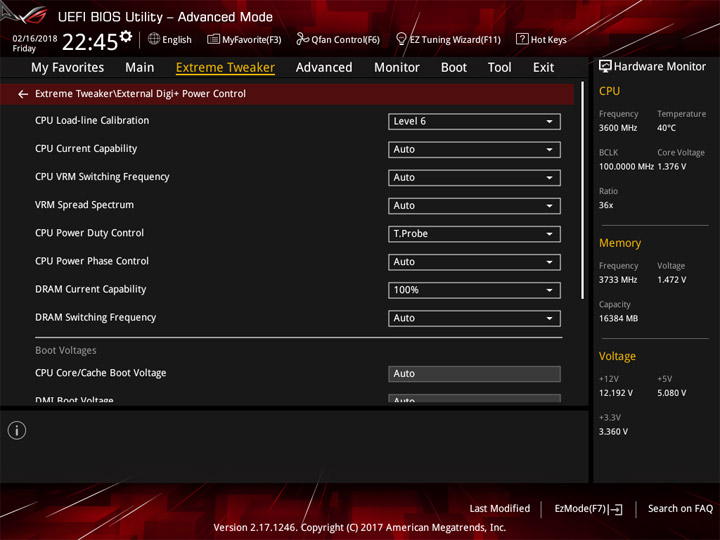Click the DRAM Current Capability label
This screenshot has width=720, height=540.
point(90,289)
